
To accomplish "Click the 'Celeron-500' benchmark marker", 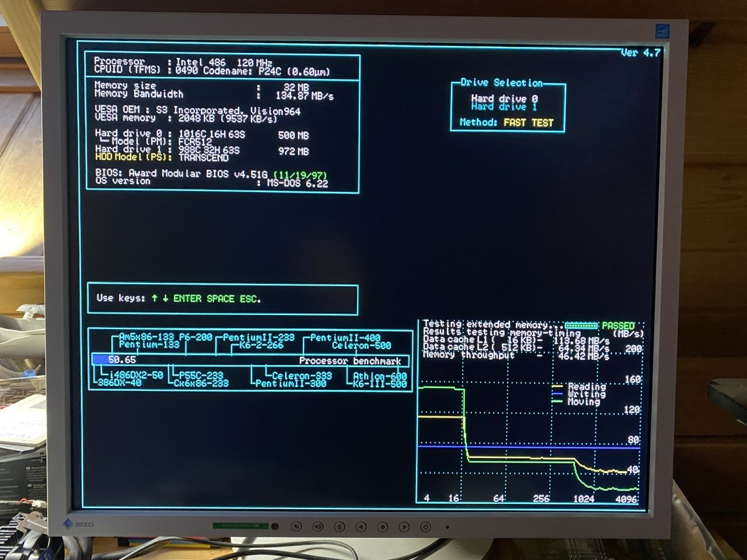I will (x=361, y=345).
